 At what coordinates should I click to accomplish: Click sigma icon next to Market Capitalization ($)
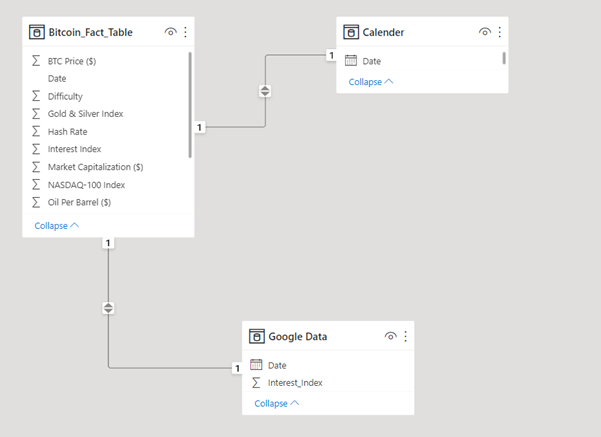[36, 167]
